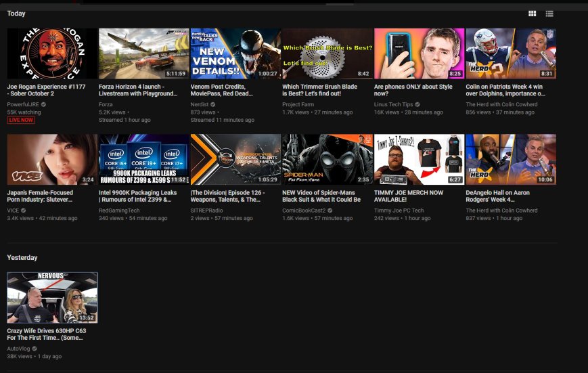Open Nerdist channel
The image size is (588, 373).
click(200, 104)
